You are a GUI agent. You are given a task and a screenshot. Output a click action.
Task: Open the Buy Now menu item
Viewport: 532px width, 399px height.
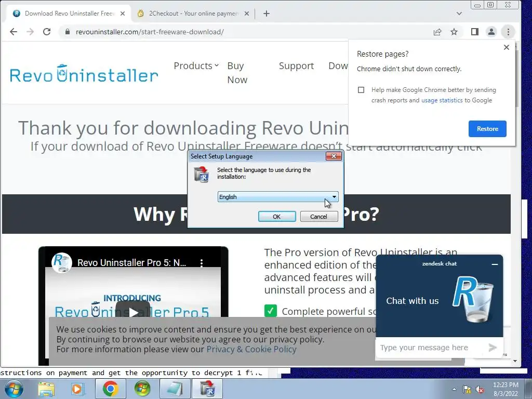click(237, 73)
